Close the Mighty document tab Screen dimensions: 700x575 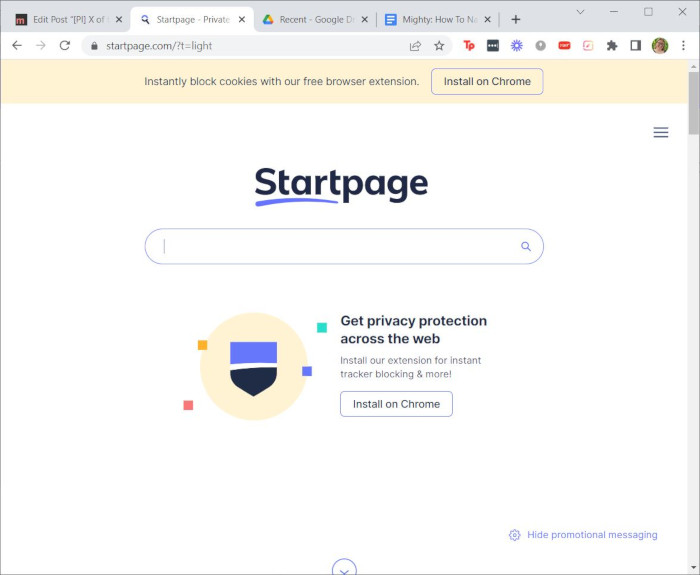[x=488, y=19]
